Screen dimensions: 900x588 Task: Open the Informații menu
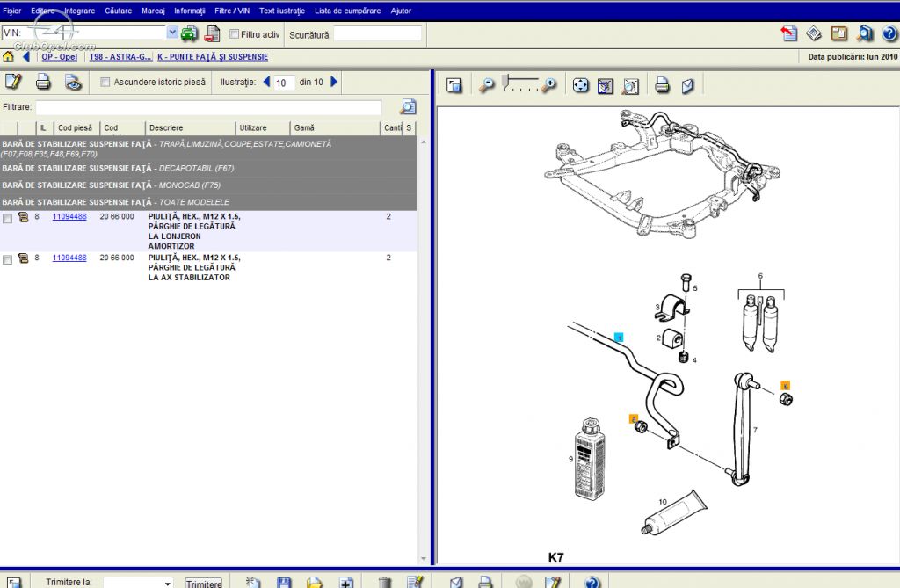tap(190, 11)
